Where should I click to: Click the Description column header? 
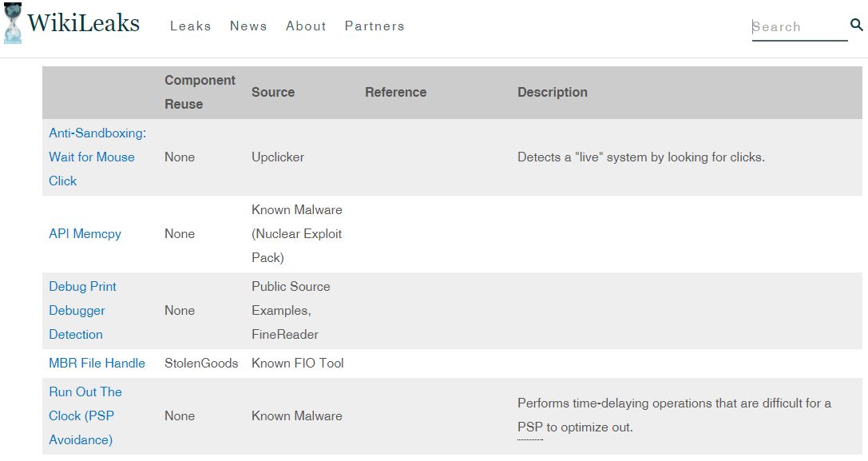point(552,92)
